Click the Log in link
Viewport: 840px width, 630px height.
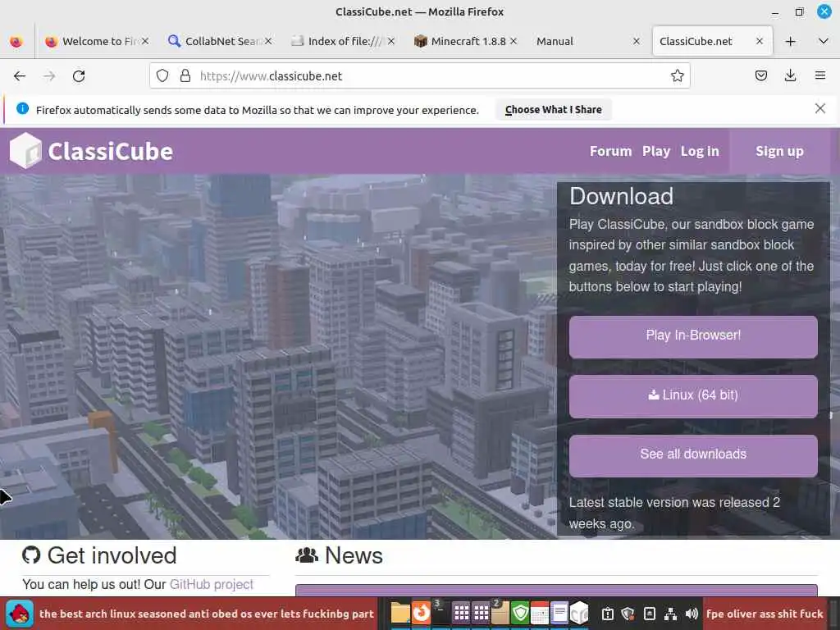pos(700,151)
